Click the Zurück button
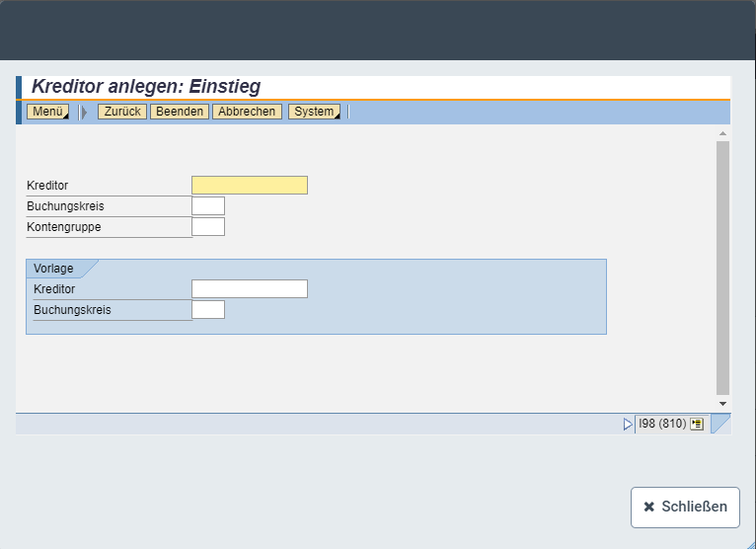The height and width of the screenshot is (549, 756). [122, 112]
